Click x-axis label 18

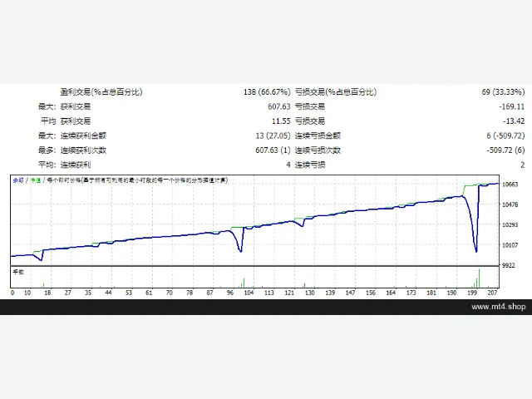coord(47,293)
